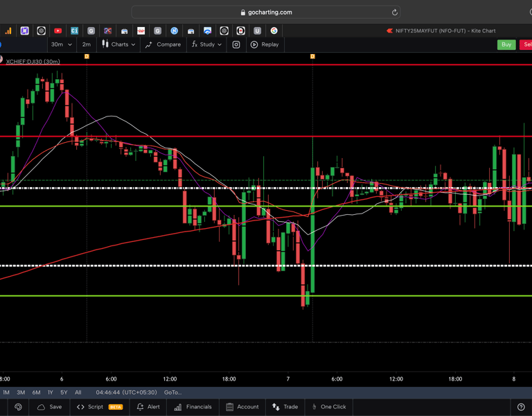Select the 1M range

click(6, 392)
